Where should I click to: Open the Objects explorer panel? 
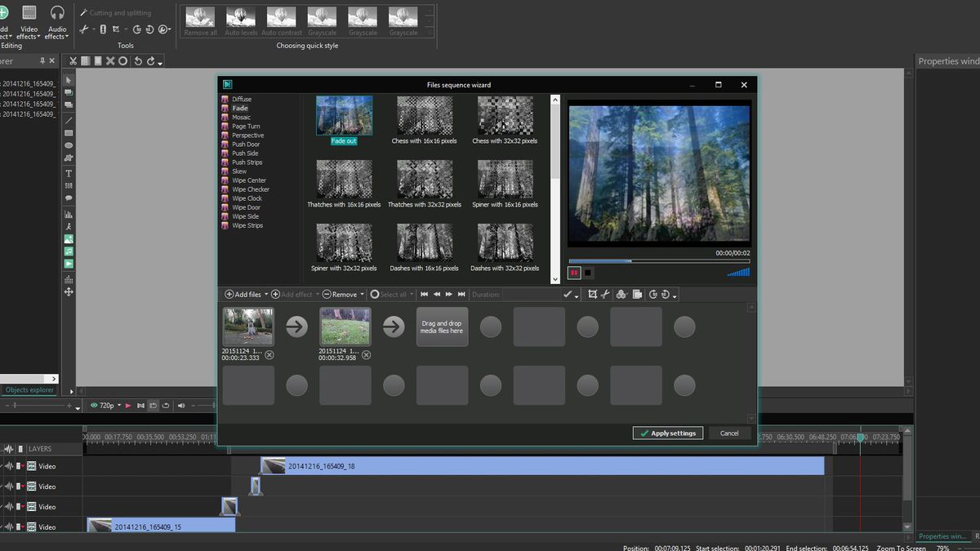coord(29,389)
